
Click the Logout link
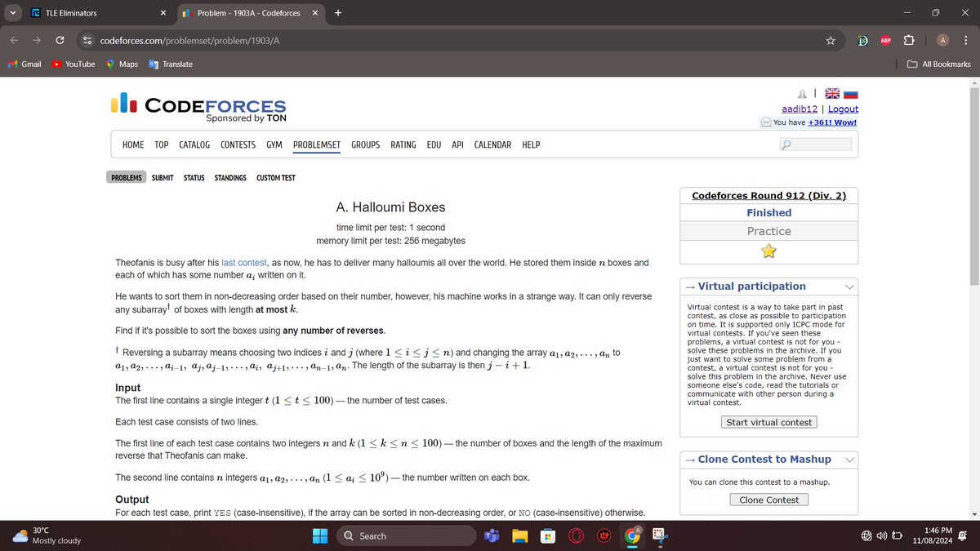pos(843,109)
